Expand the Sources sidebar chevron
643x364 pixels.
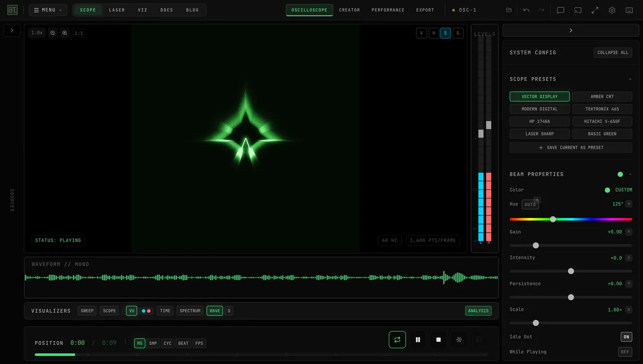pos(12,31)
